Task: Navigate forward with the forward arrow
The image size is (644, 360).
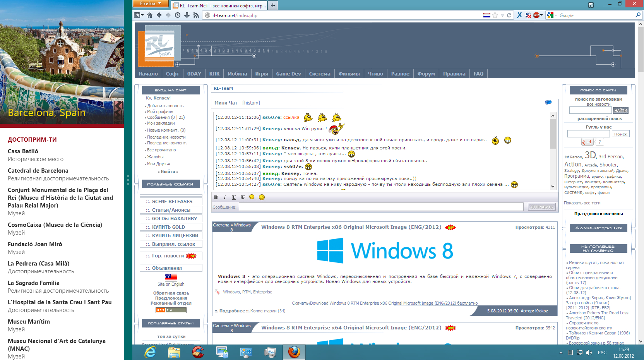Action: point(168,15)
